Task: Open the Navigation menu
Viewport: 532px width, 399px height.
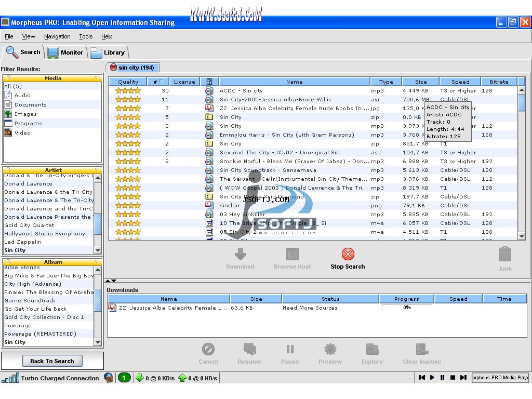Action: (x=57, y=36)
